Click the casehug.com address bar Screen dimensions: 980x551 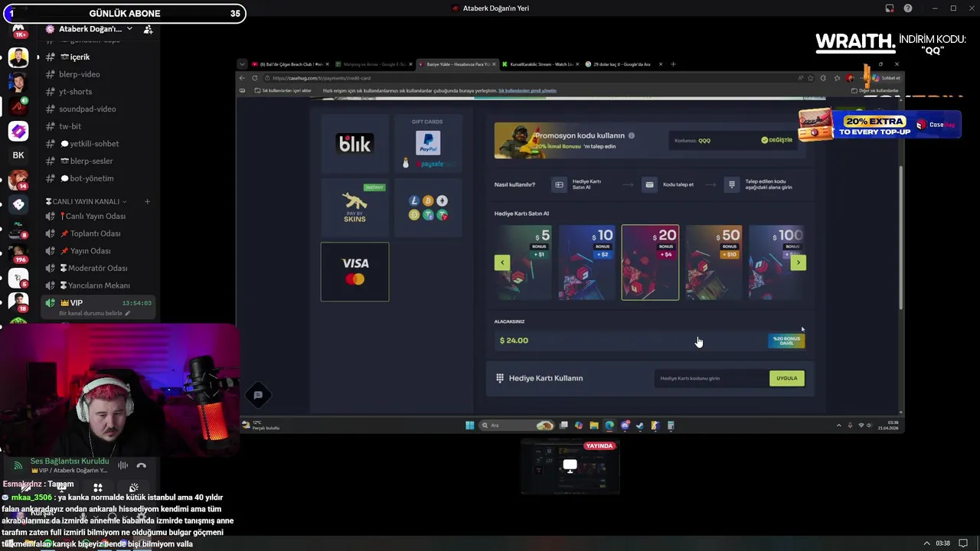tap(528, 78)
